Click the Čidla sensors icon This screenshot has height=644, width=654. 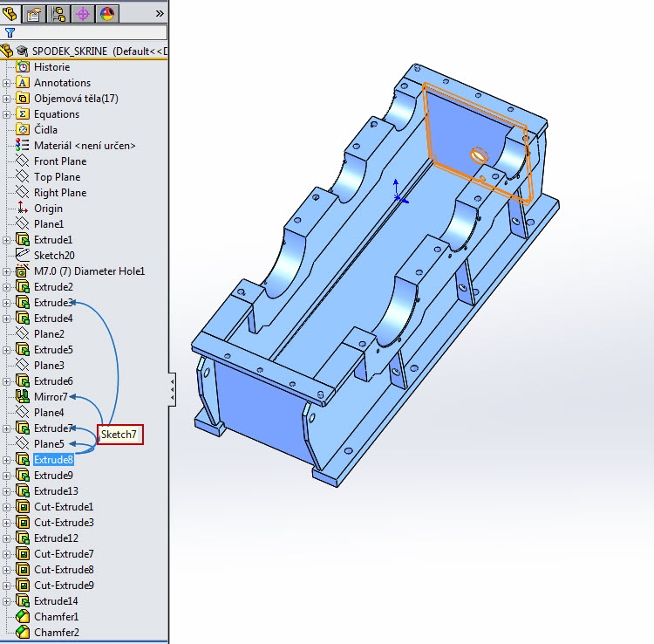point(23,130)
